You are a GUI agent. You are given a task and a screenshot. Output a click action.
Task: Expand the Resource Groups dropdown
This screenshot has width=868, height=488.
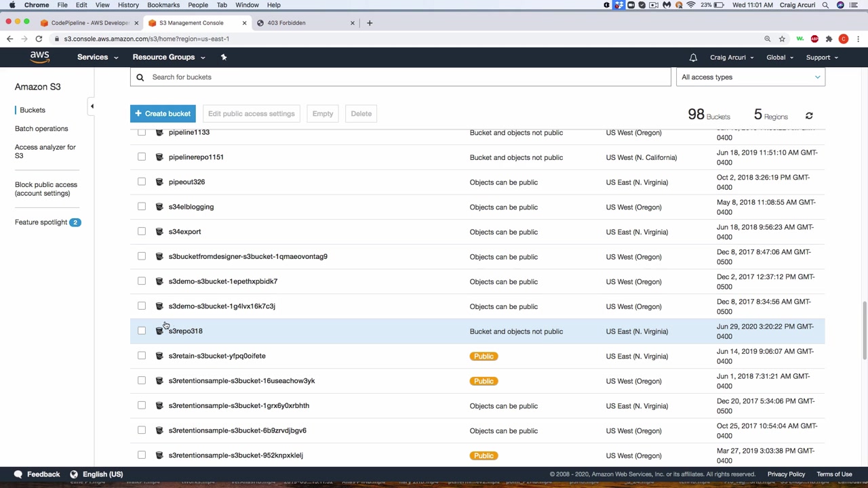[x=169, y=58]
